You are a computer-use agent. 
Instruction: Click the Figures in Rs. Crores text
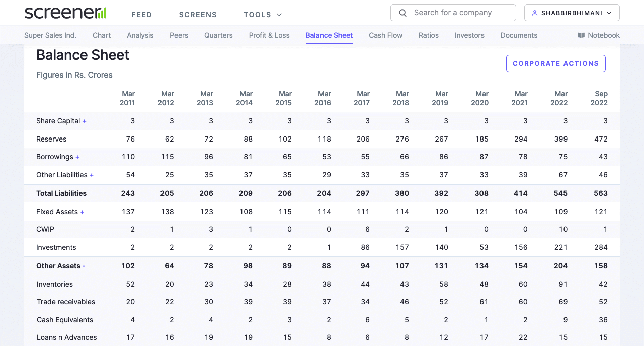[74, 75]
